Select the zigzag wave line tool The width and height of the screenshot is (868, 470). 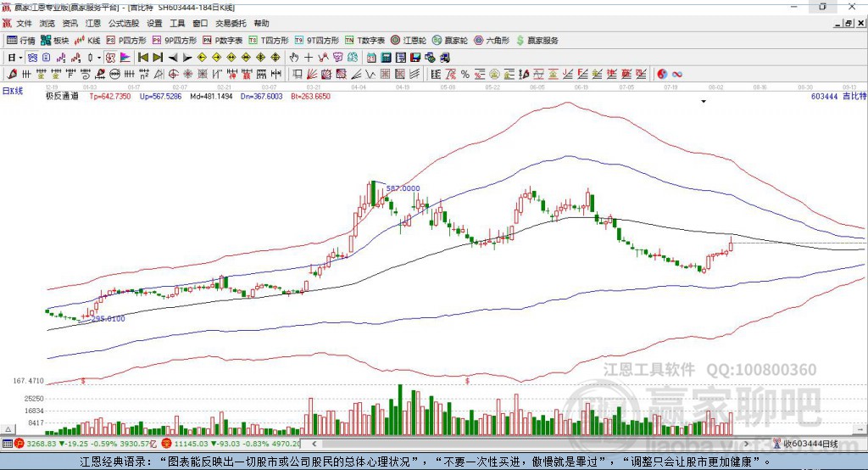[371, 75]
